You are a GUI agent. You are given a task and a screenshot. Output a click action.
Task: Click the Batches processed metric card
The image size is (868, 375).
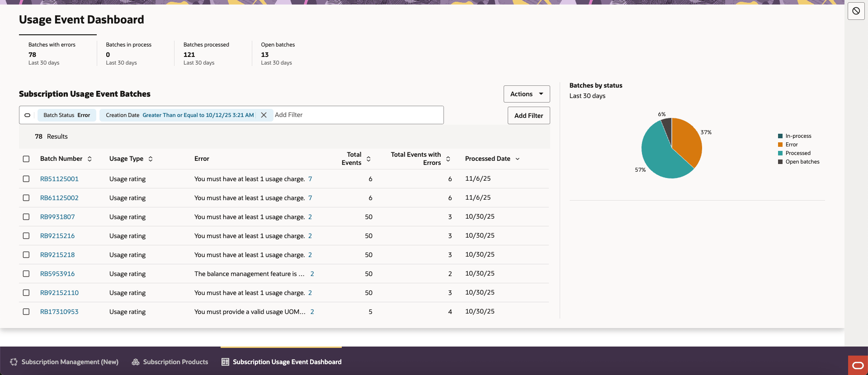(x=213, y=53)
